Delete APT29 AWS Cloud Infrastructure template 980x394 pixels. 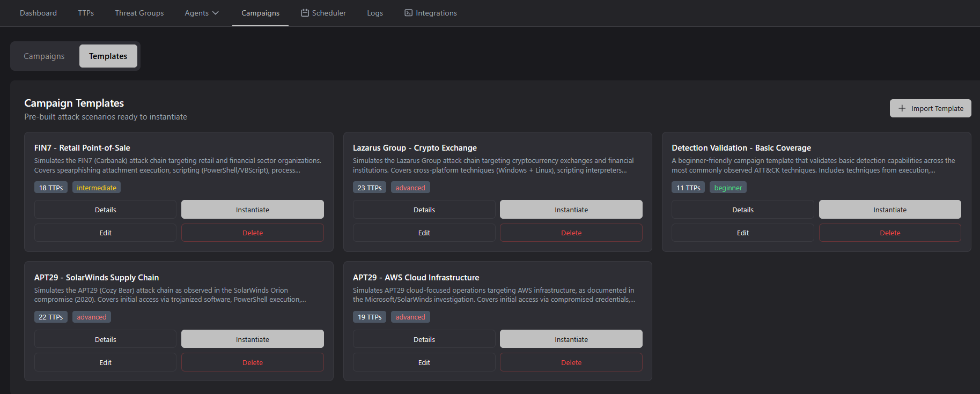tap(571, 362)
